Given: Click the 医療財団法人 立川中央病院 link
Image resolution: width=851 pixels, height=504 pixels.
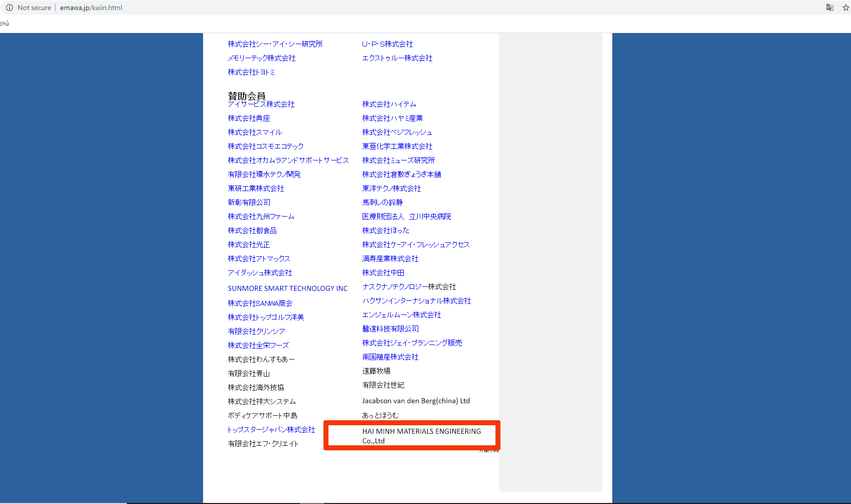Looking at the screenshot, I should (406, 217).
